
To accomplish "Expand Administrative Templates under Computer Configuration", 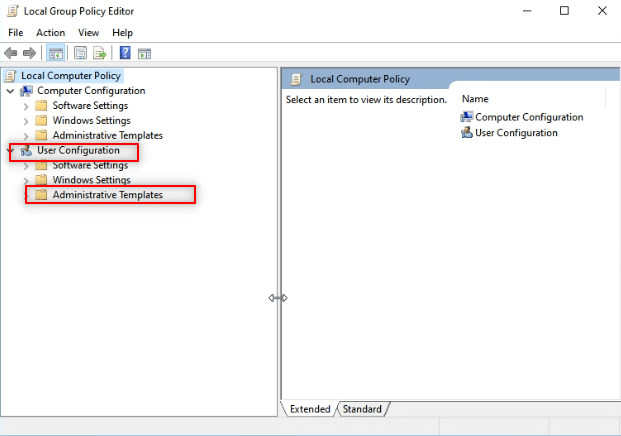I will [26, 136].
